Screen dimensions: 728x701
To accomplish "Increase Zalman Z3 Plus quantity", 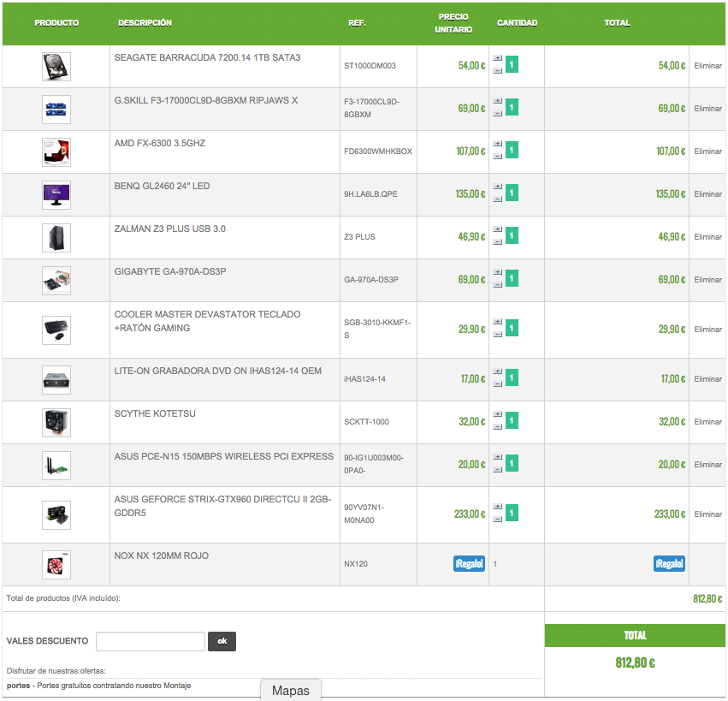I will 497,229.
